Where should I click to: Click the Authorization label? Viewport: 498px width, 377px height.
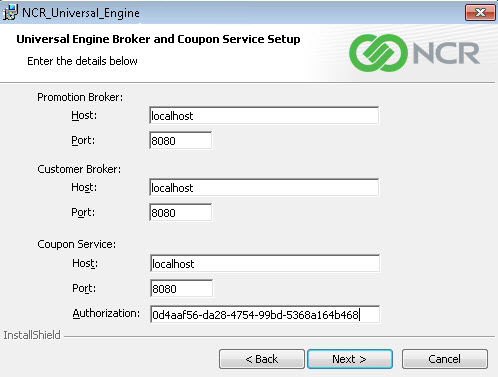pyautogui.click(x=106, y=313)
